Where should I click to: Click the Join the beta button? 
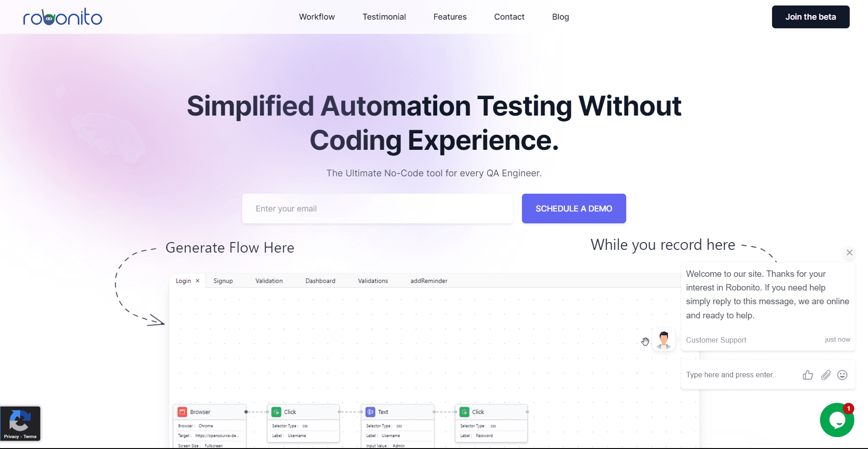coord(810,17)
